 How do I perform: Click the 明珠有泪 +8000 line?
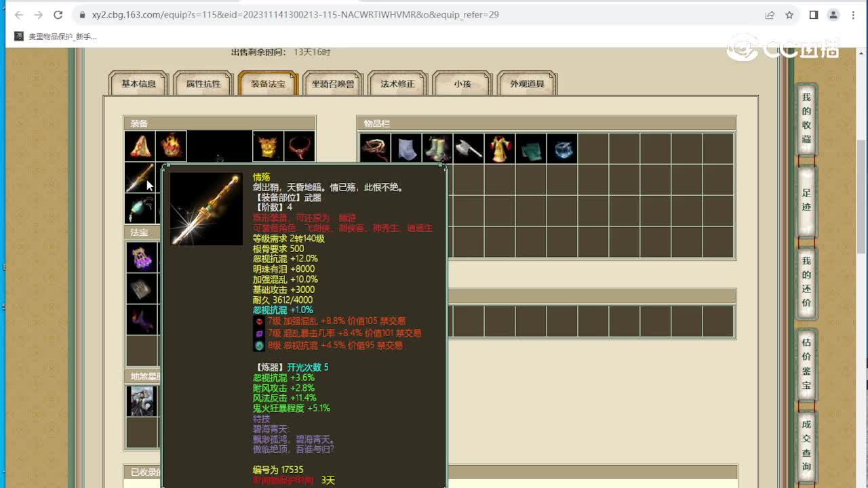click(x=283, y=269)
